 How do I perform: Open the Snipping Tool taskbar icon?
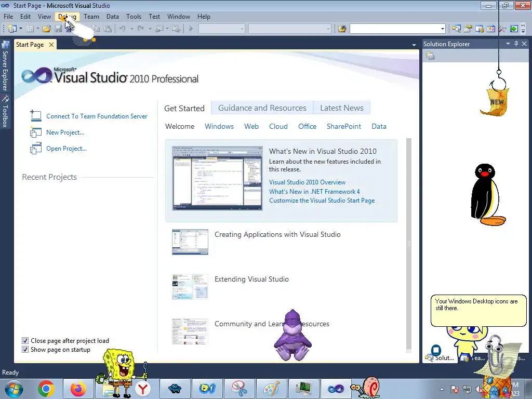click(240, 389)
